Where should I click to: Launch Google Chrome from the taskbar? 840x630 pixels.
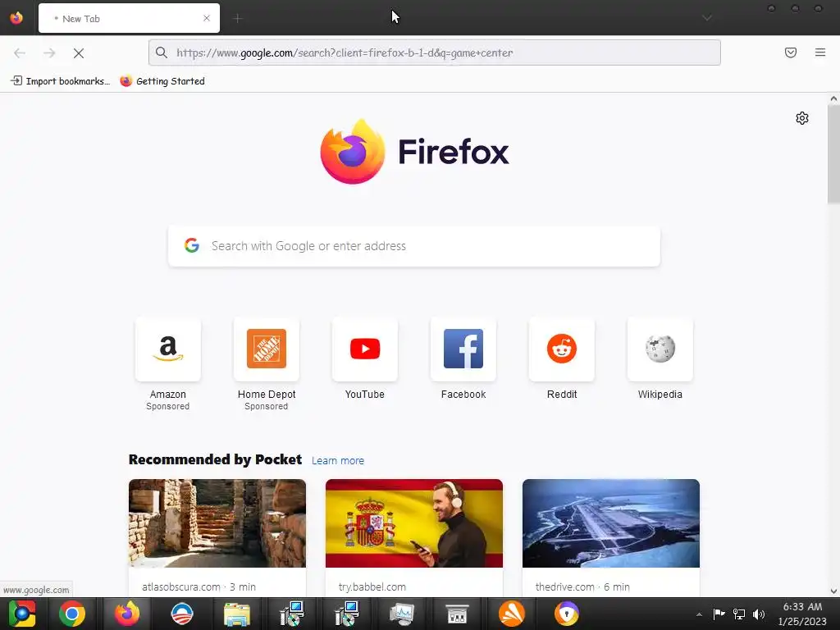(72, 614)
